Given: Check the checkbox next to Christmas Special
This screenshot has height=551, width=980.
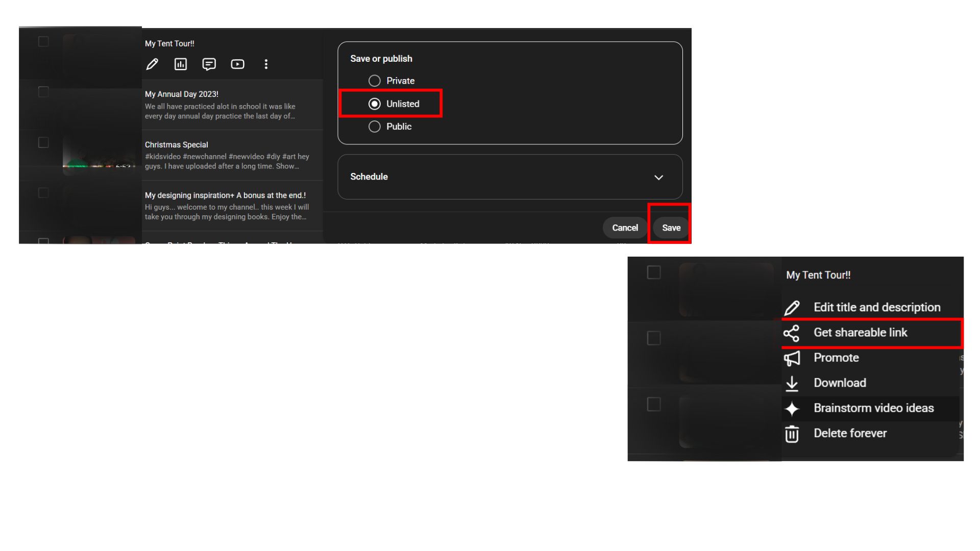Looking at the screenshot, I should pyautogui.click(x=43, y=142).
